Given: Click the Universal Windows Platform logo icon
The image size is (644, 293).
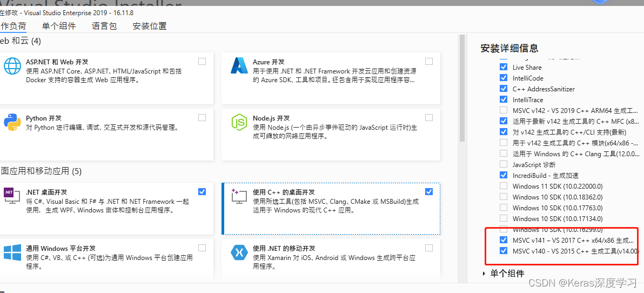Looking at the screenshot, I should (x=12, y=252).
